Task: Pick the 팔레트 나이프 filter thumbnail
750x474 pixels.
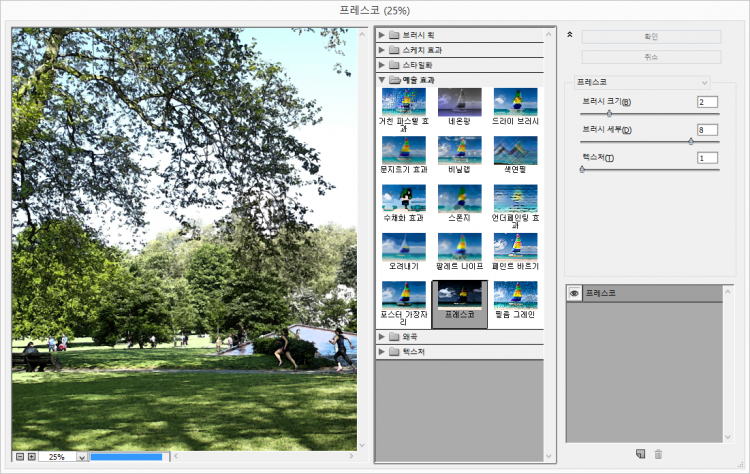Action: tap(459, 247)
